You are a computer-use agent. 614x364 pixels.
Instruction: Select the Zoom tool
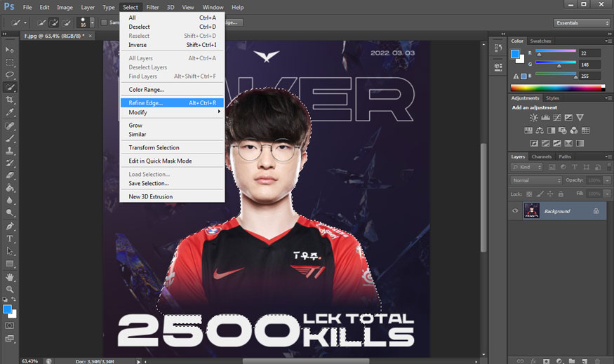point(10,290)
